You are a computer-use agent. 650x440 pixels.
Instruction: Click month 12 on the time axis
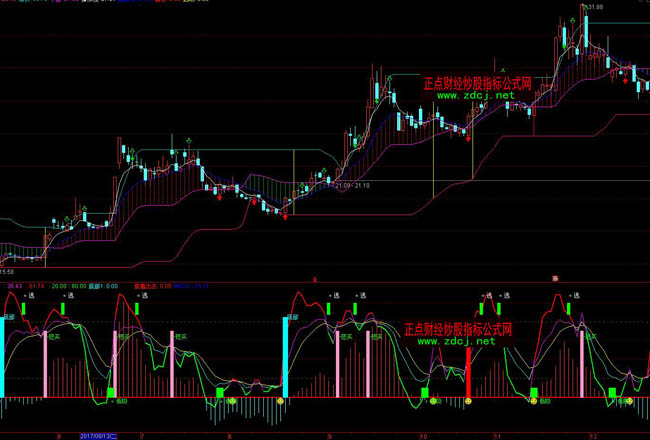(591, 436)
